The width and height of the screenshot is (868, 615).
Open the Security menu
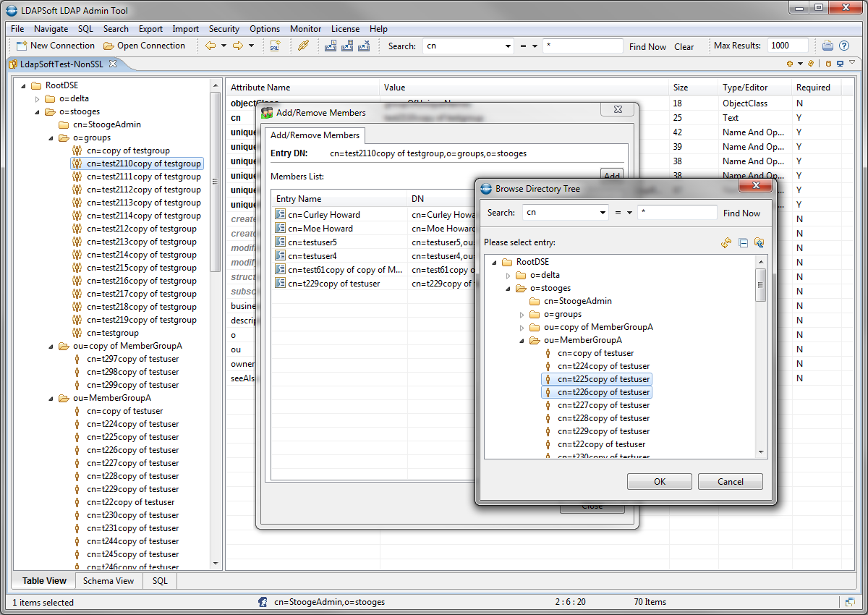coord(224,29)
